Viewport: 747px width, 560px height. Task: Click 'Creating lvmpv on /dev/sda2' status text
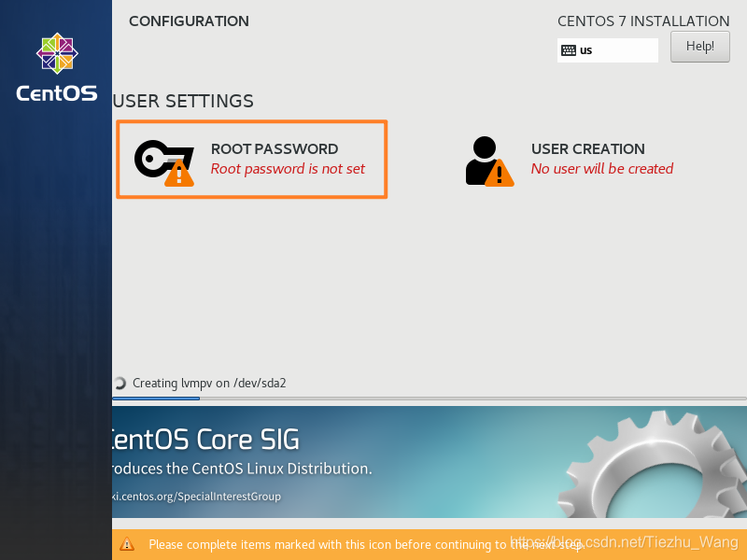(209, 384)
